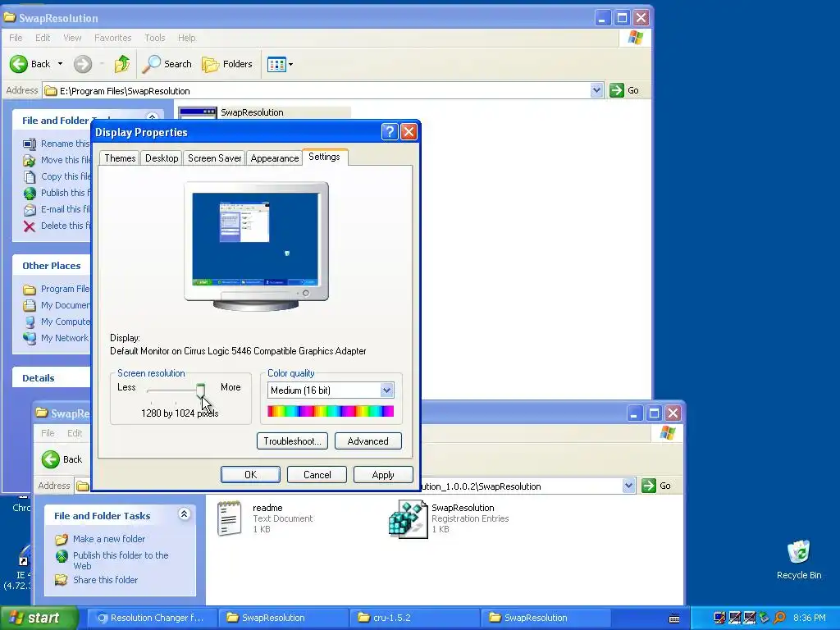
Task: Switch to cru-1.5.2 taskbar item
Action: coord(414,619)
